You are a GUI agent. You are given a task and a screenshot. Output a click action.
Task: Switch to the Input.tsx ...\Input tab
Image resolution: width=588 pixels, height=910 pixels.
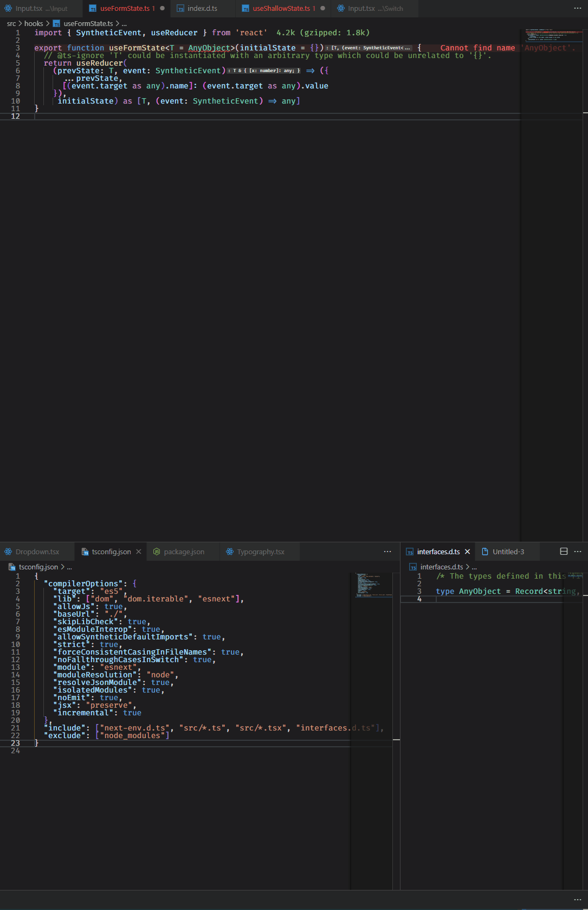click(41, 9)
